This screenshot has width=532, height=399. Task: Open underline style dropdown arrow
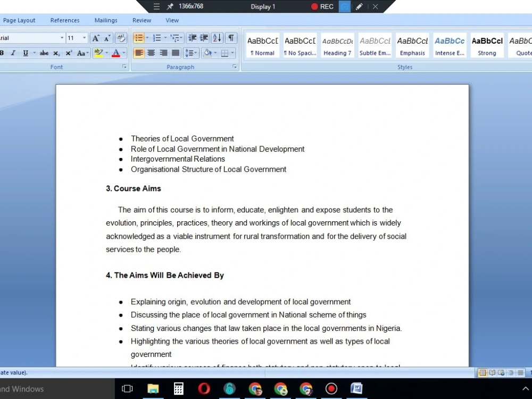[x=34, y=53]
